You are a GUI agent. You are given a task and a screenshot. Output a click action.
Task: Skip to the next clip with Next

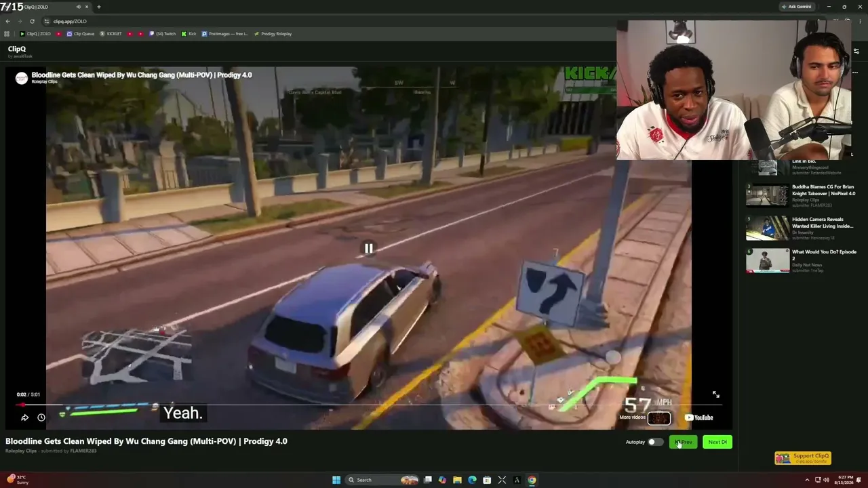717,442
